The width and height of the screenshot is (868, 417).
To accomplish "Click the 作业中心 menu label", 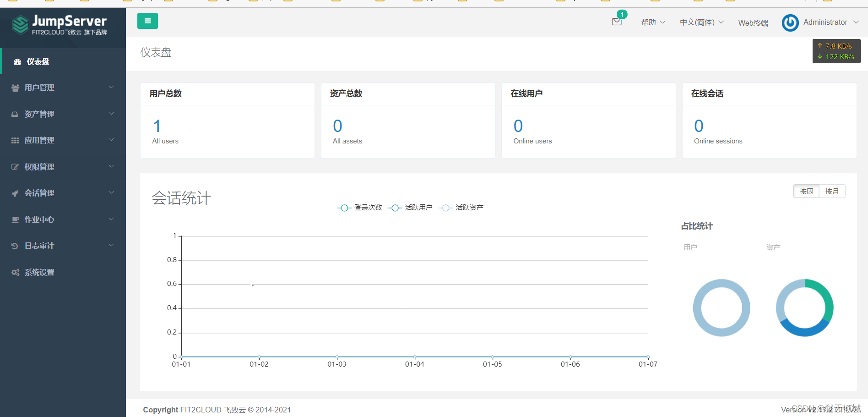I will [39, 219].
